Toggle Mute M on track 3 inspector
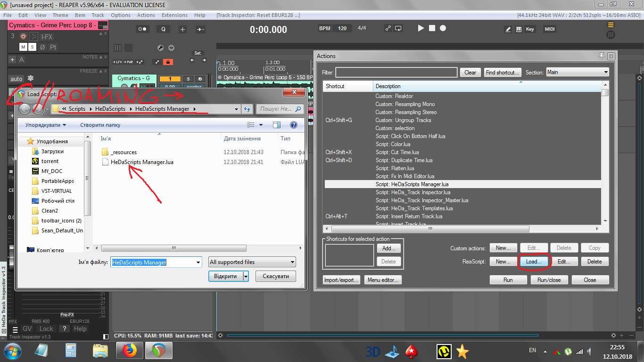 23,47
